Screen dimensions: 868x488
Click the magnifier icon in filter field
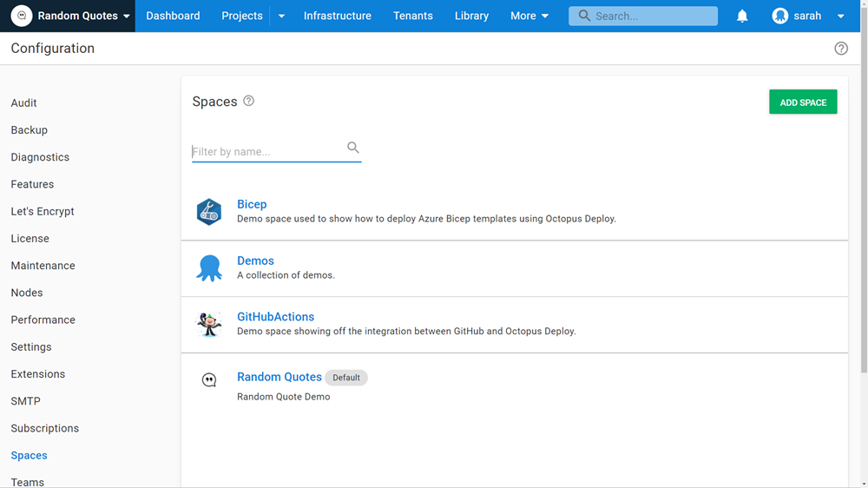352,148
